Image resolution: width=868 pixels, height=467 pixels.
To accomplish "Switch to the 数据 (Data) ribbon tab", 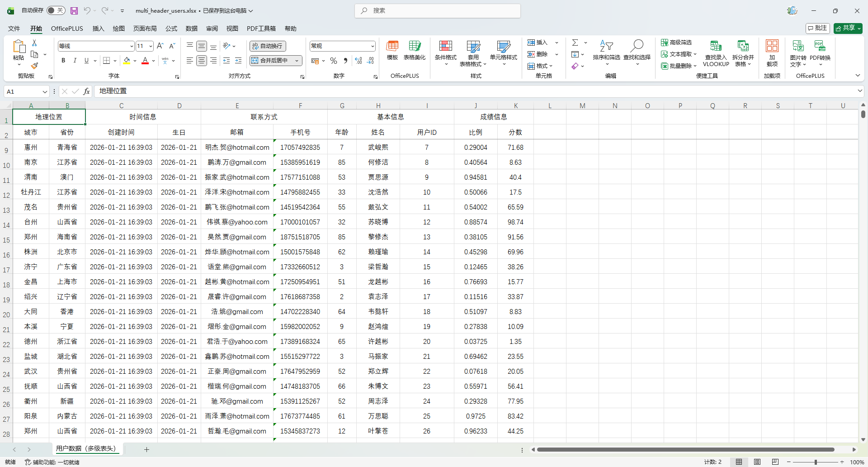I will pyautogui.click(x=192, y=29).
